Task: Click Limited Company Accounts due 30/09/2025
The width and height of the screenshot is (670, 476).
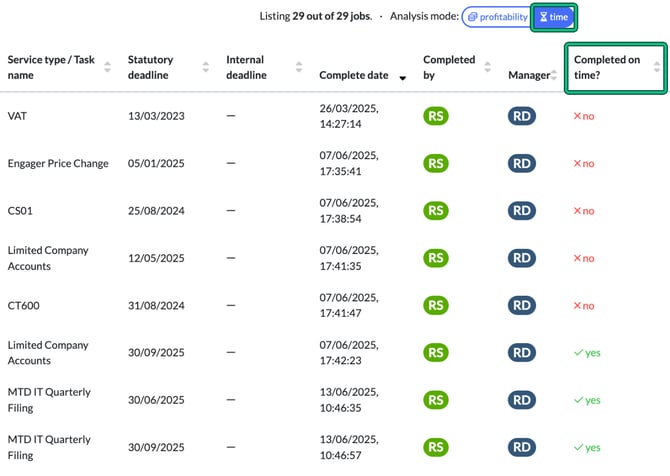Action: pyautogui.click(x=48, y=353)
